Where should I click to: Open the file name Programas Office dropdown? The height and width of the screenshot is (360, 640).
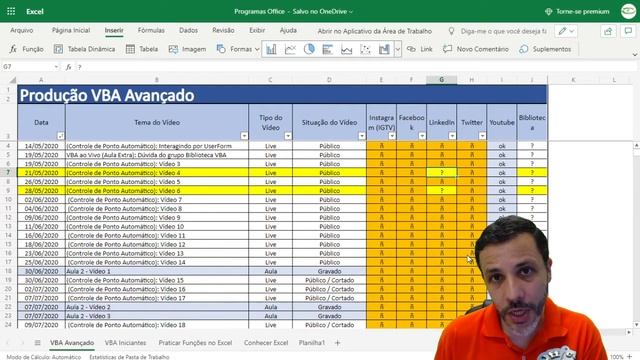(293, 11)
